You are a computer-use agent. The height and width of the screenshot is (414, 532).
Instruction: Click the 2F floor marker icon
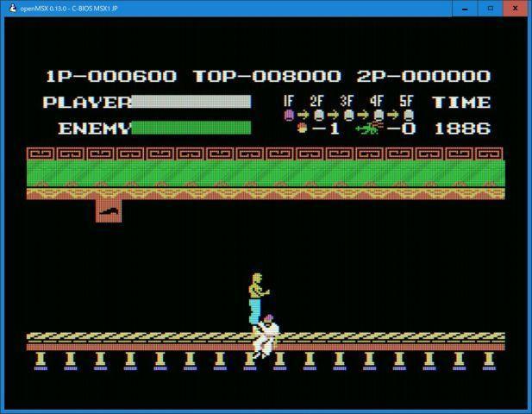pos(318,114)
